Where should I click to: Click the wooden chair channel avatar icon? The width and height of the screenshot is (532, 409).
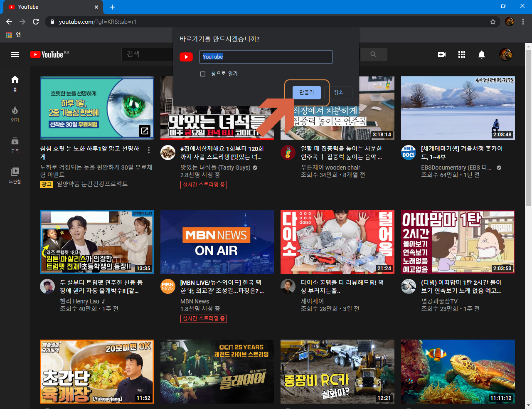pos(288,153)
